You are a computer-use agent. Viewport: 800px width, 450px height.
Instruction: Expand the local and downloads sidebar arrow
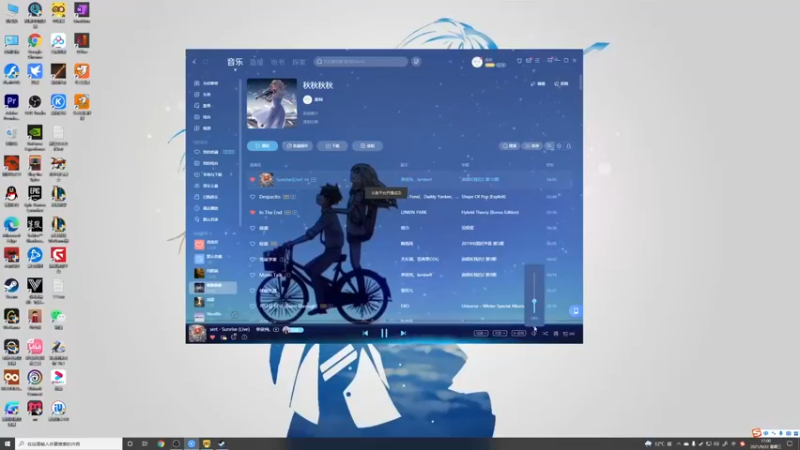[x=231, y=174]
